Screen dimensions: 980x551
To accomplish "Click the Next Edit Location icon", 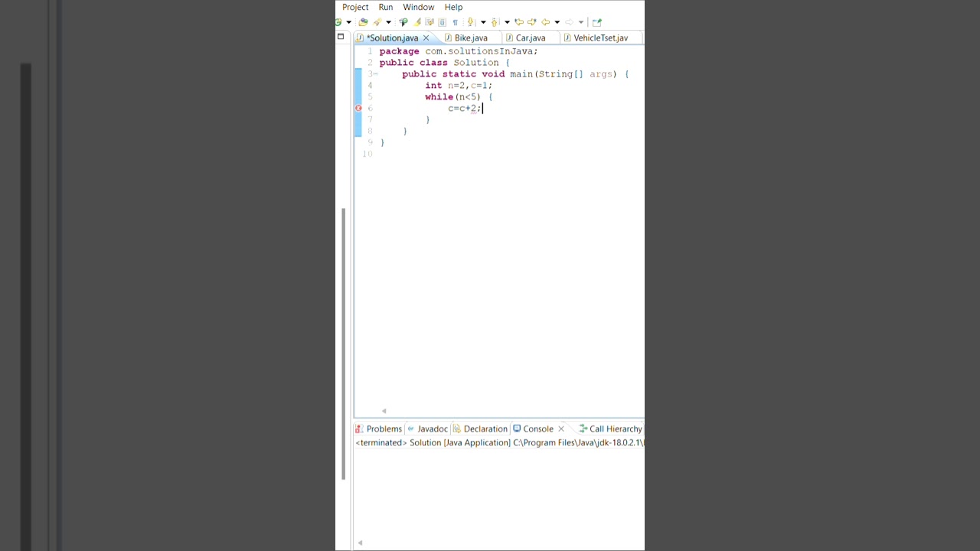I will (x=532, y=22).
